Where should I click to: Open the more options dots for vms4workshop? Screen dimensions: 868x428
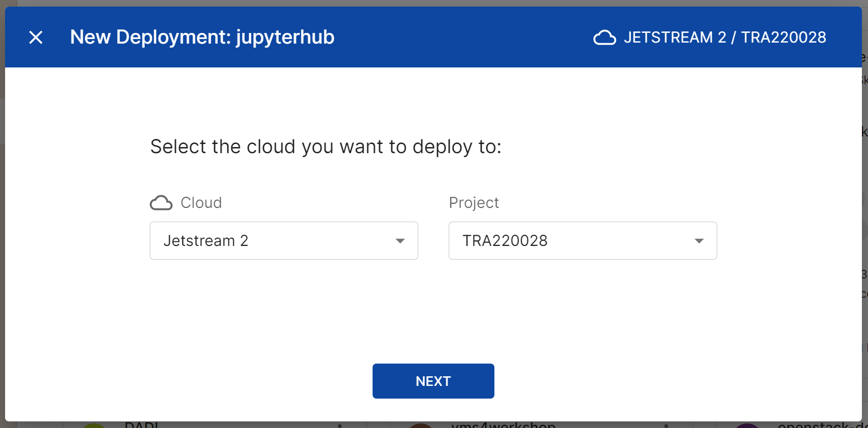(666, 425)
